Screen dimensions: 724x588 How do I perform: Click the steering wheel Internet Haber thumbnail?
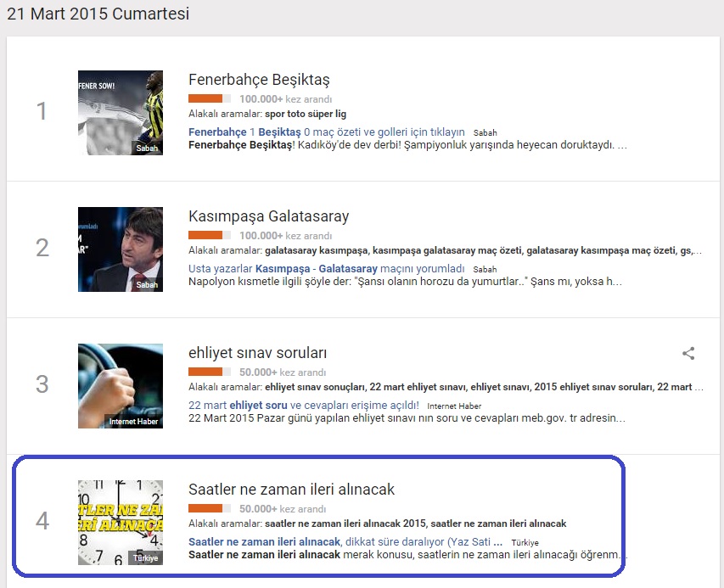click(121, 386)
